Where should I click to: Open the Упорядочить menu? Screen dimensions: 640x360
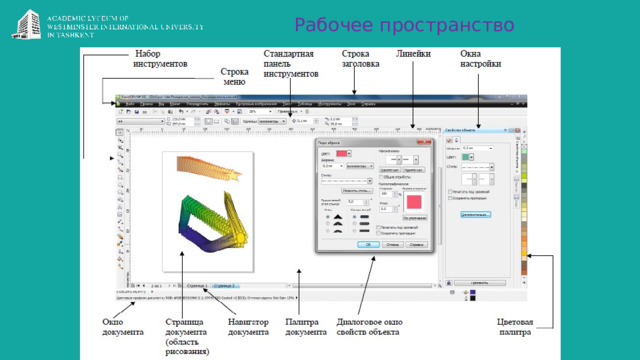[x=197, y=104]
